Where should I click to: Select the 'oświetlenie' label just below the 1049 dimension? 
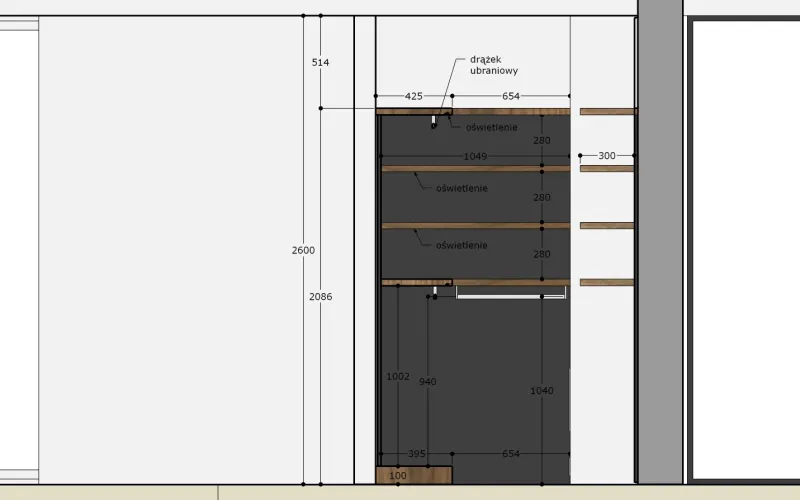pyautogui.click(x=462, y=188)
